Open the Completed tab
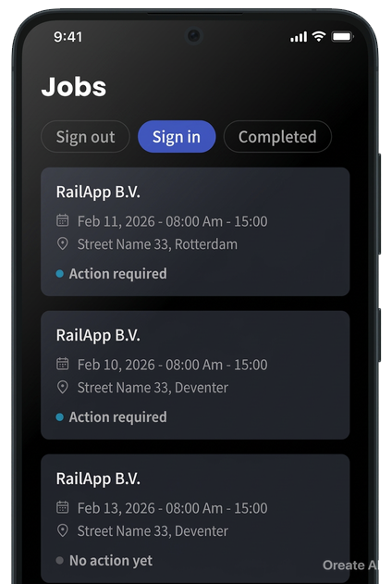 (277, 136)
